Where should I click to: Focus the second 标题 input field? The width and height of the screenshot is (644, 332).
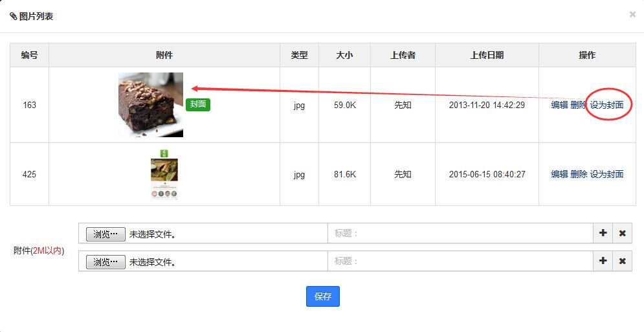(460, 261)
